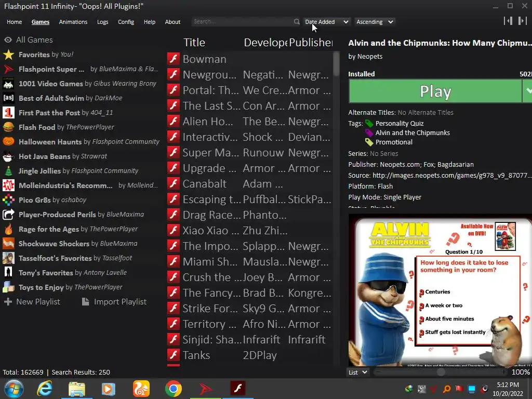This screenshot has height=399, width=532.
Task: Click into the Search field
Action: coord(243,21)
